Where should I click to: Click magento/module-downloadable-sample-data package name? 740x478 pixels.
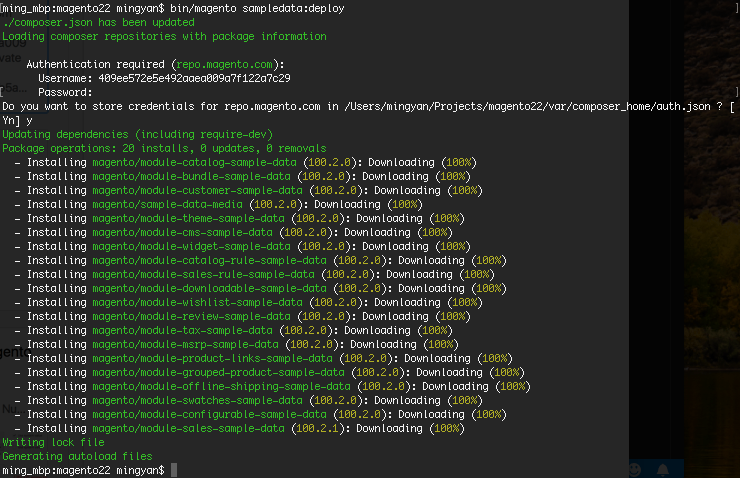[x=210, y=288]
